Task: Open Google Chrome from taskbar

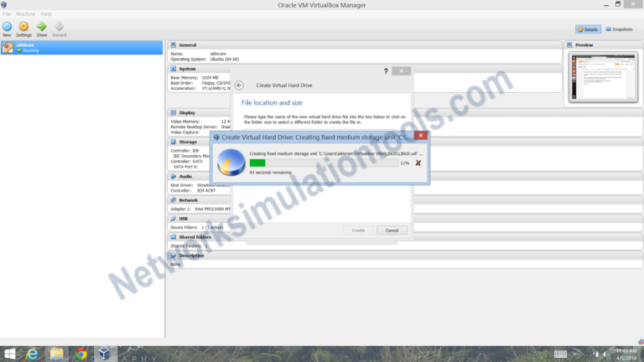Action: [80, 354]
